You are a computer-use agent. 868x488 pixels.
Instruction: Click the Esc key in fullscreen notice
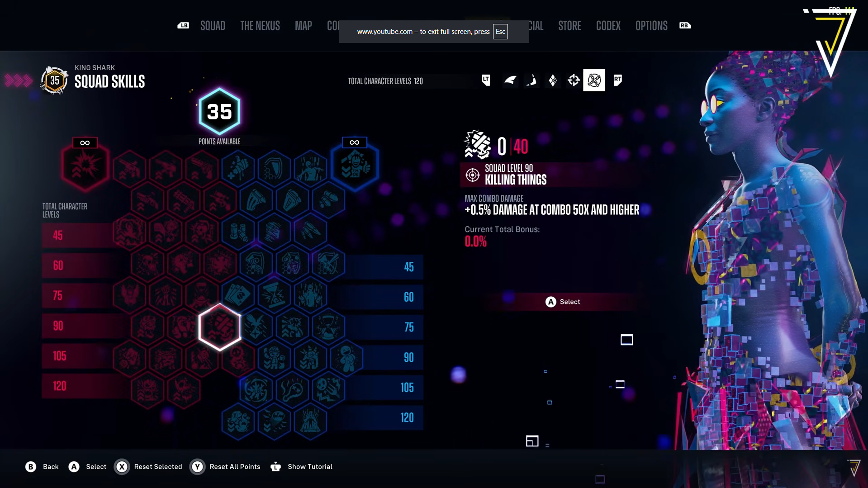[x=500, y=32]
